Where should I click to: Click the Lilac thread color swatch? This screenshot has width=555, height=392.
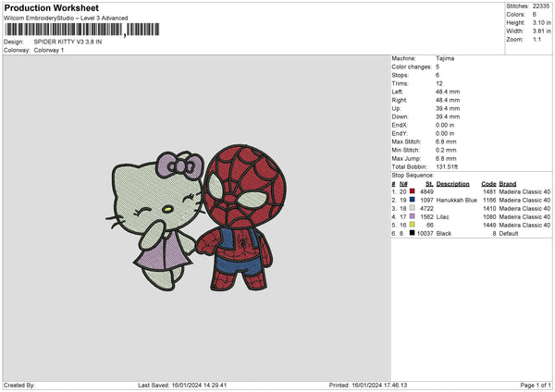coord(412,216)
